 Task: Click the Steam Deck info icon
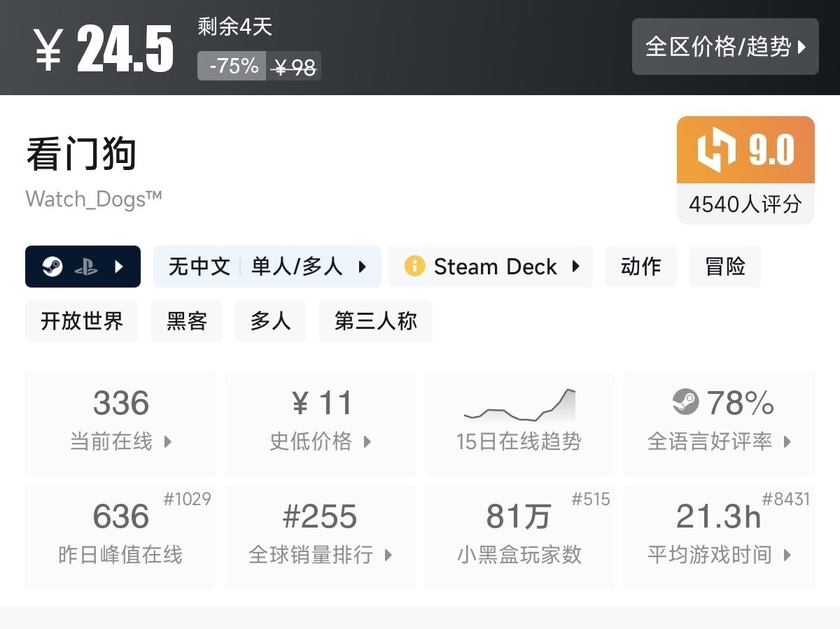click(414, 267)
